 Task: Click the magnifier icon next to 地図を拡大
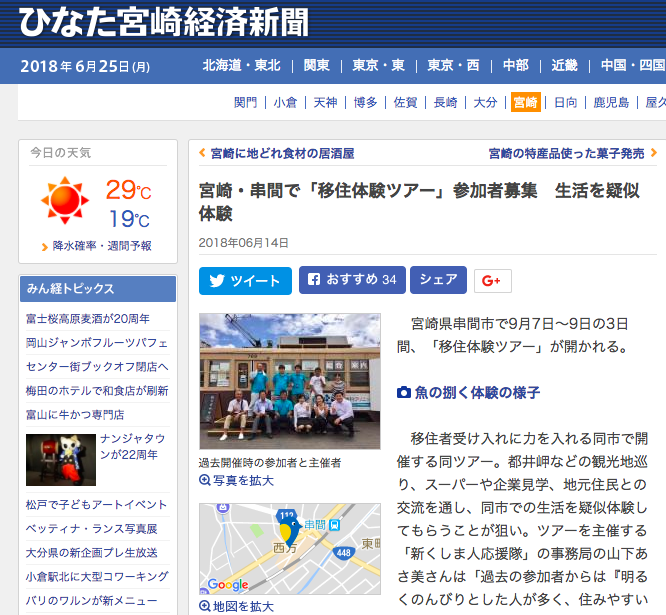(205, 606)
